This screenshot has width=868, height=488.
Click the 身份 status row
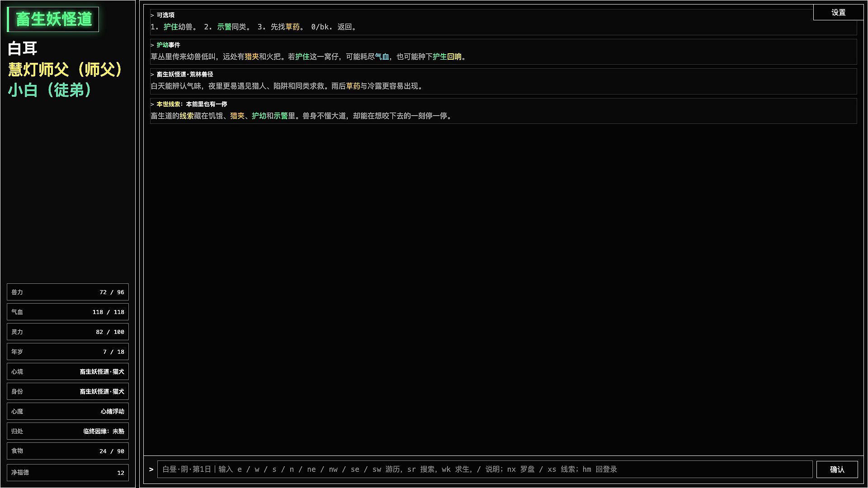click(68, 391)
